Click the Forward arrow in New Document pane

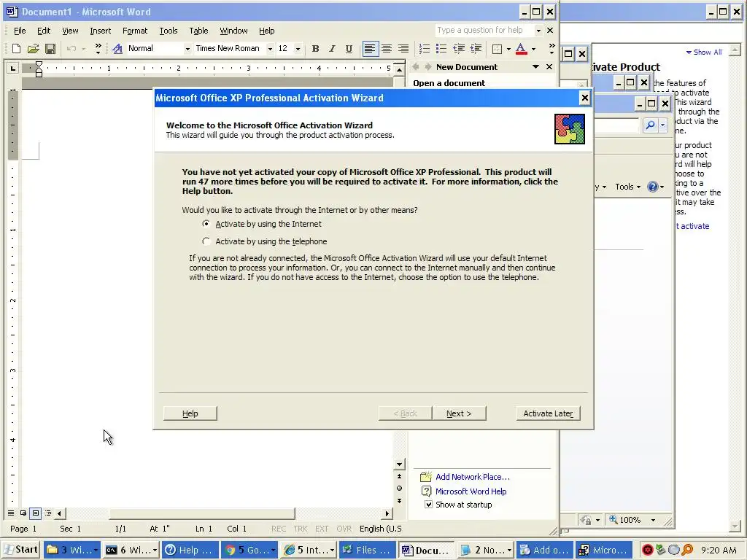pos(427,67)
